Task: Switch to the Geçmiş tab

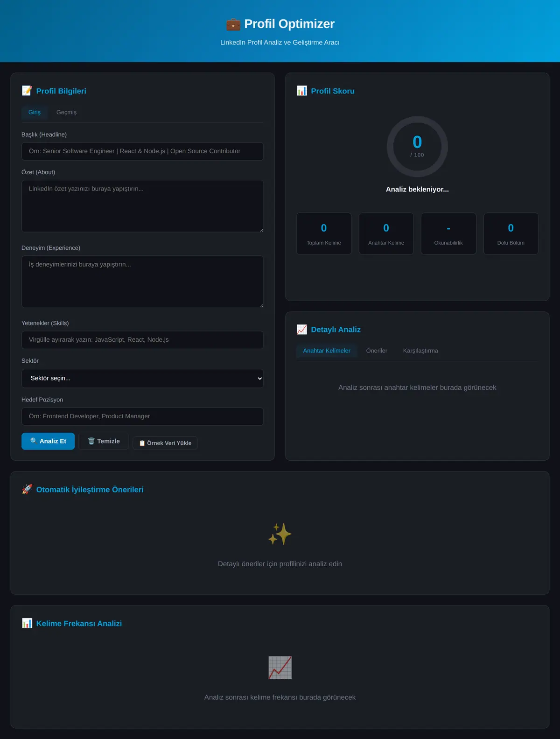Action: 66,112
